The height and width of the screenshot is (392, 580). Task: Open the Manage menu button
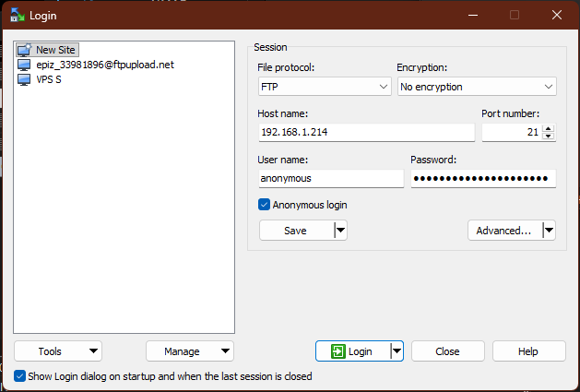[189, 351]
